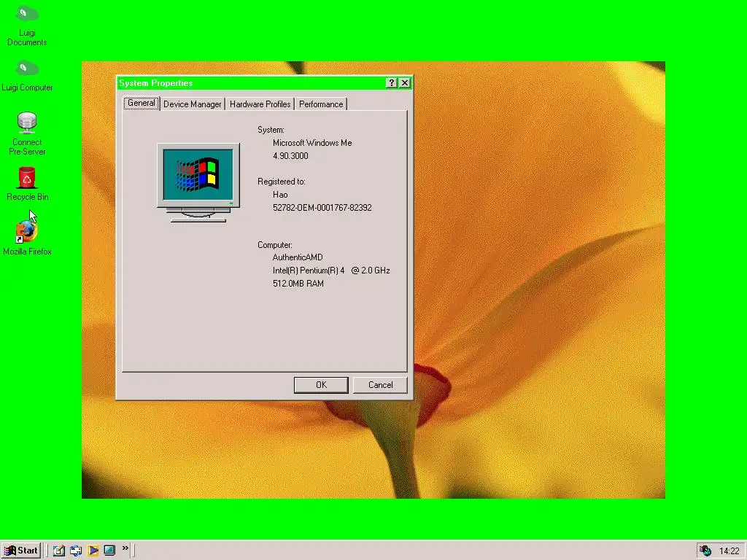This screenshot has width=747, height=560.
Task: Click the Computer: label
Action: click(x=275, y=245)
